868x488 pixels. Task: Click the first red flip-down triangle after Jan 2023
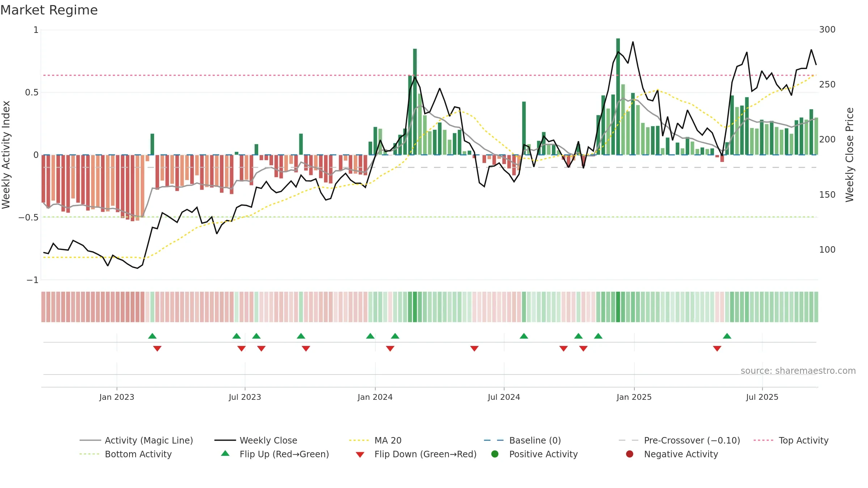coord(157,348)
